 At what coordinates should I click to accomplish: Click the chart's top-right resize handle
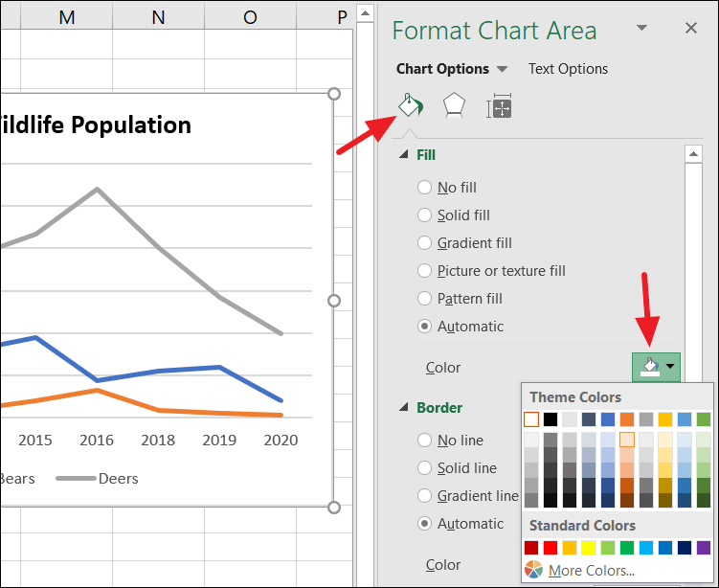(x=334, y=94)
